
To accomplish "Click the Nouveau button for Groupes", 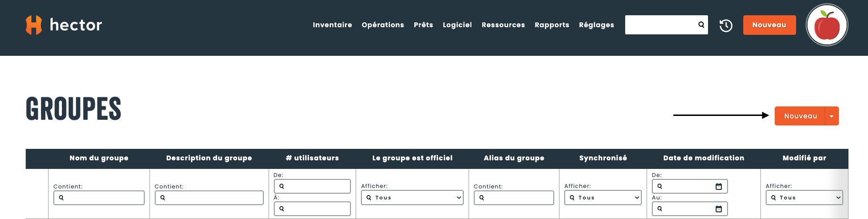I will 800,116.
